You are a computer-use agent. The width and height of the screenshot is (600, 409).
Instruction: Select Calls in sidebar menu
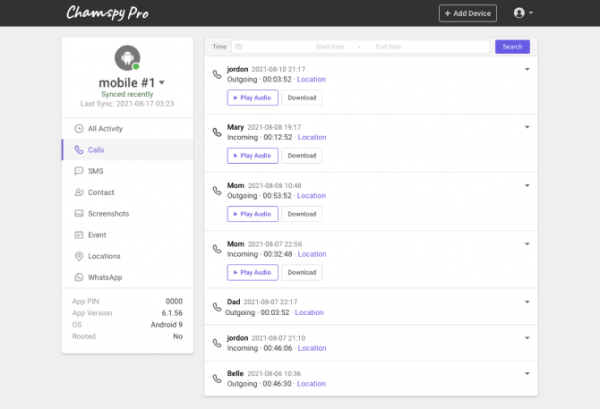point(127,150)
